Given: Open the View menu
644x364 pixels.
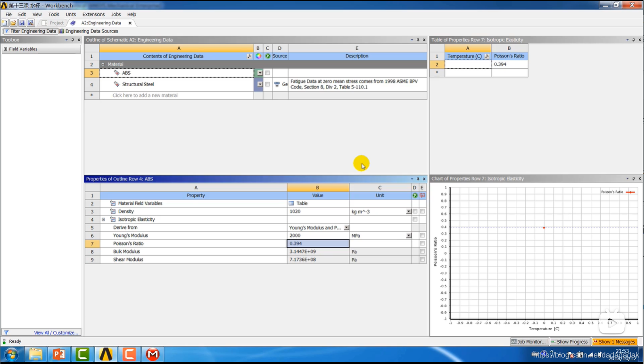Looking at the screenshot, I should tap(37, 15).
